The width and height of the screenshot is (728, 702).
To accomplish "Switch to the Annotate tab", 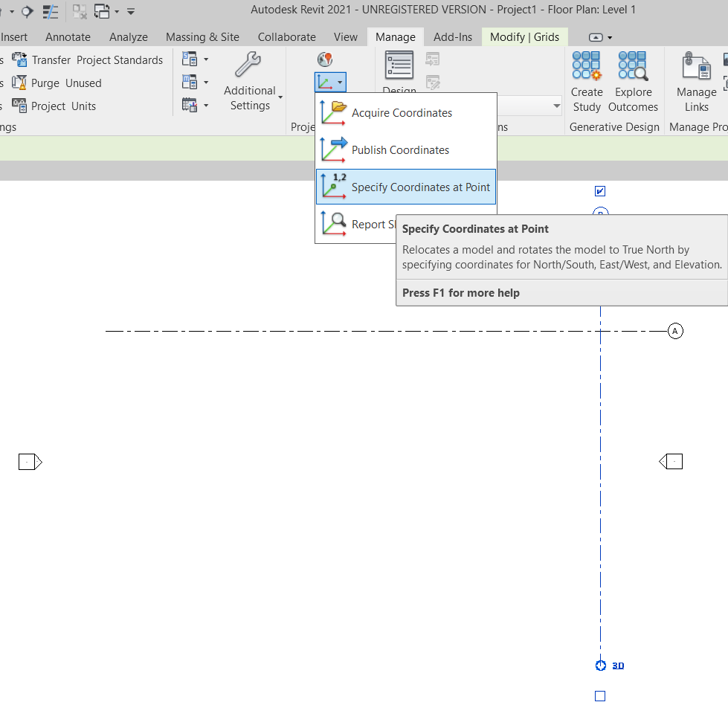I will (68, 37).
